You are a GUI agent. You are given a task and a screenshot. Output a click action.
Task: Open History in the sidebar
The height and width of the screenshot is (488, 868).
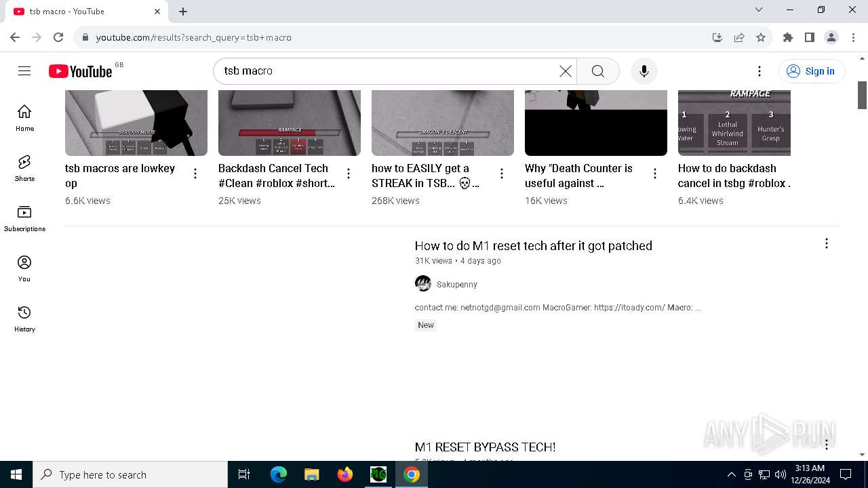click(24, 319)
